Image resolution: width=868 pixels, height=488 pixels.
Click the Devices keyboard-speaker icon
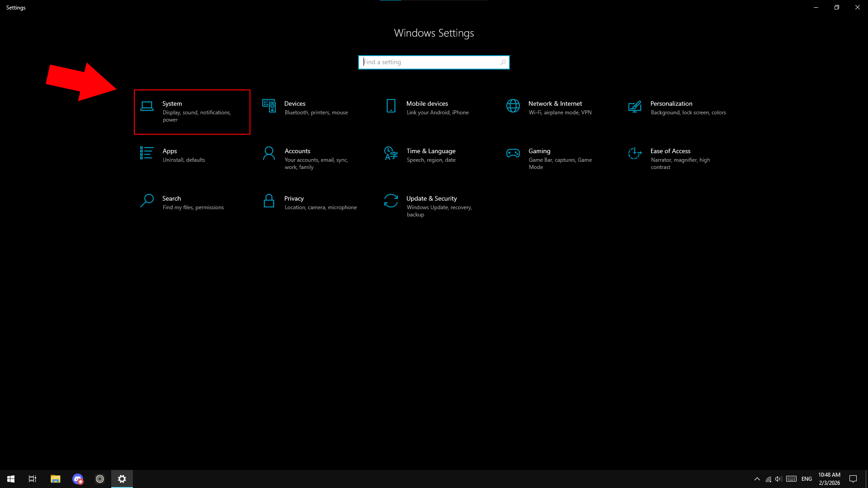point(269,106)
